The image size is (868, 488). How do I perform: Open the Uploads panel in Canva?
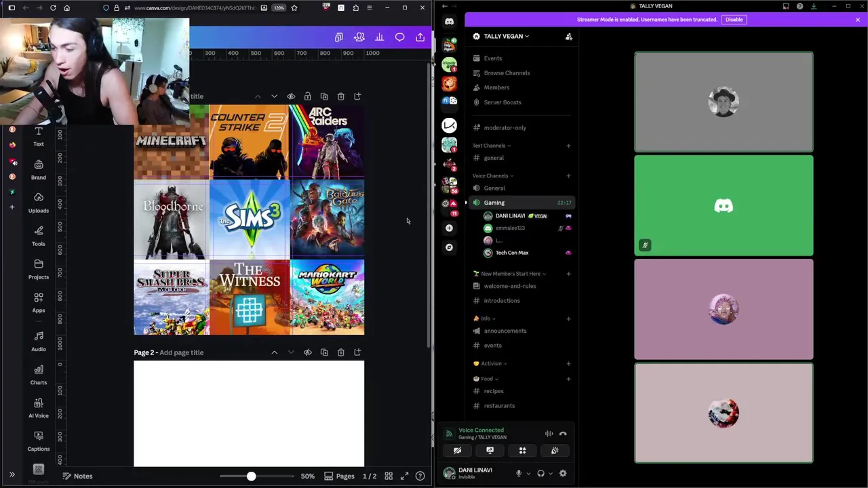[39, 203]
